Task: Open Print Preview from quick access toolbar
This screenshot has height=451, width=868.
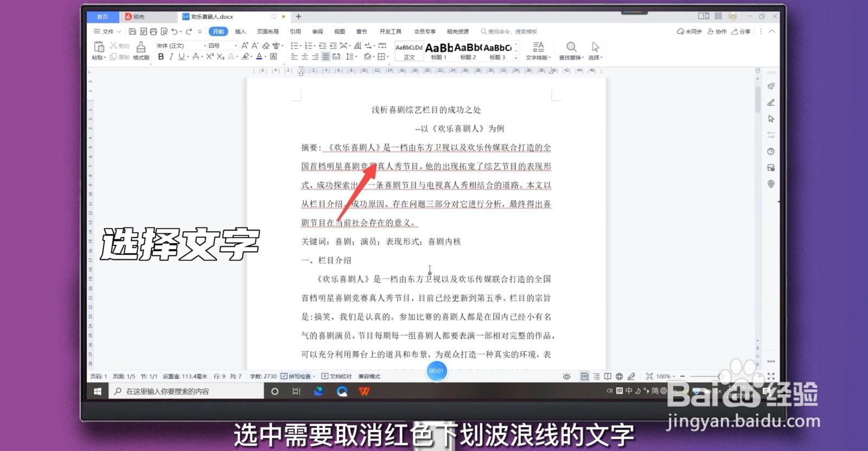Action: pos(164,31)
